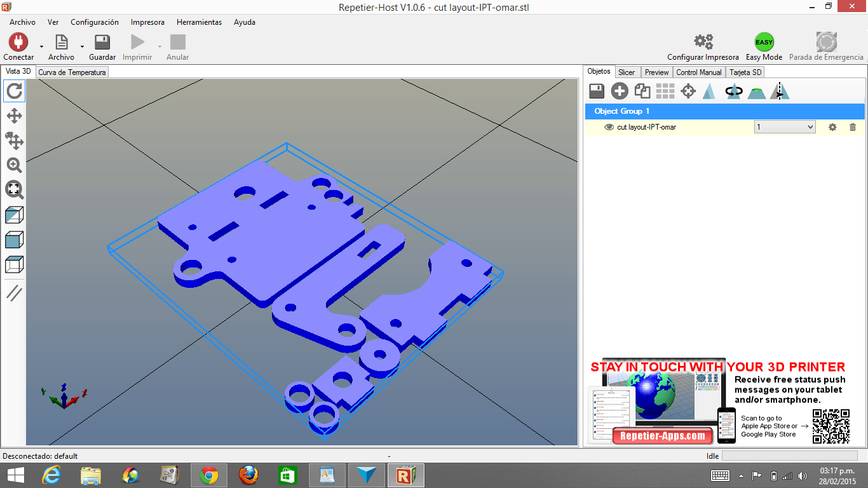Viewport: 868px width, 488px height.
Task: Open the Windows Start button
Action: pyautogui.click(x=15, y=475)
